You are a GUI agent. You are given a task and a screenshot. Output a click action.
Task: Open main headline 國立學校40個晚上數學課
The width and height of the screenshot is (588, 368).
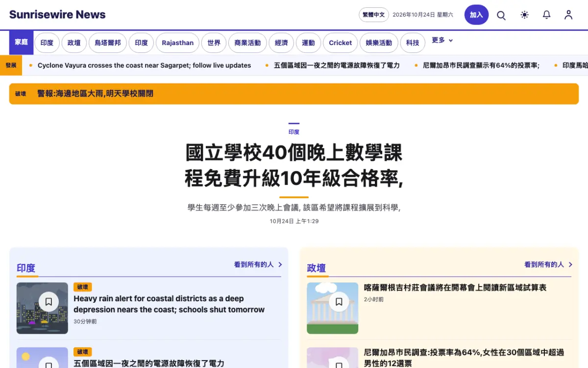point(294,166)
